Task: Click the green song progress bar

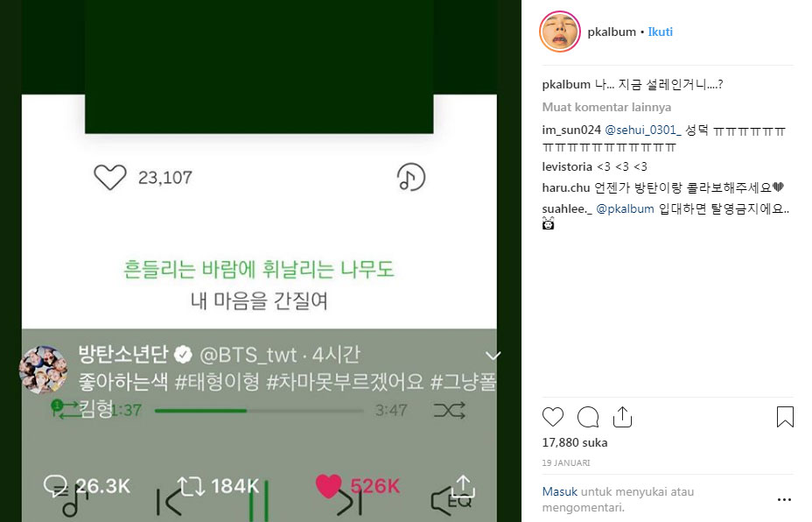Action: (259, 411)
